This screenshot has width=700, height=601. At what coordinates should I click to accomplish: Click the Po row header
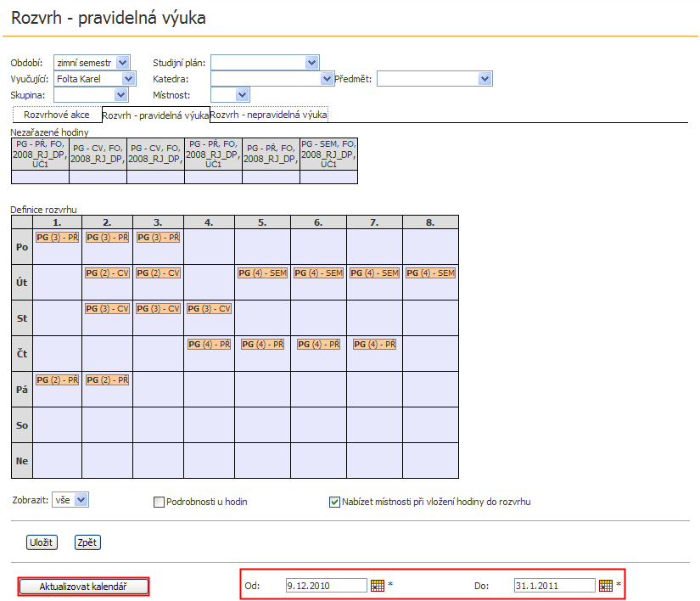point(22,247)
